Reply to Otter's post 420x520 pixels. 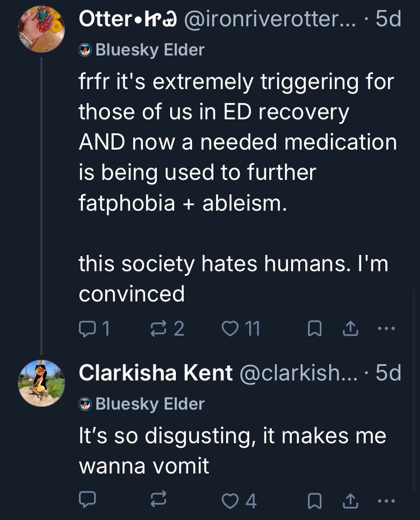[x=88, y=329]
